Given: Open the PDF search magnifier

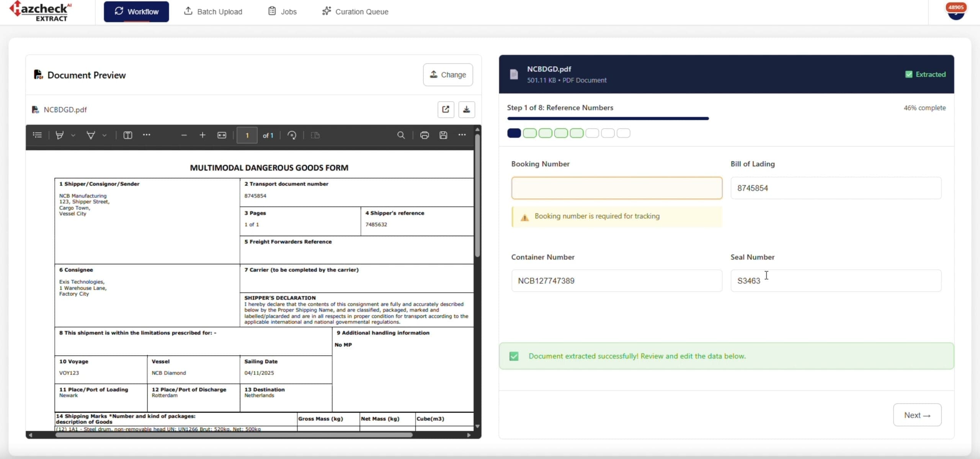Looking at the screenshot, I should pyautogui.click(x=401, y=135).
